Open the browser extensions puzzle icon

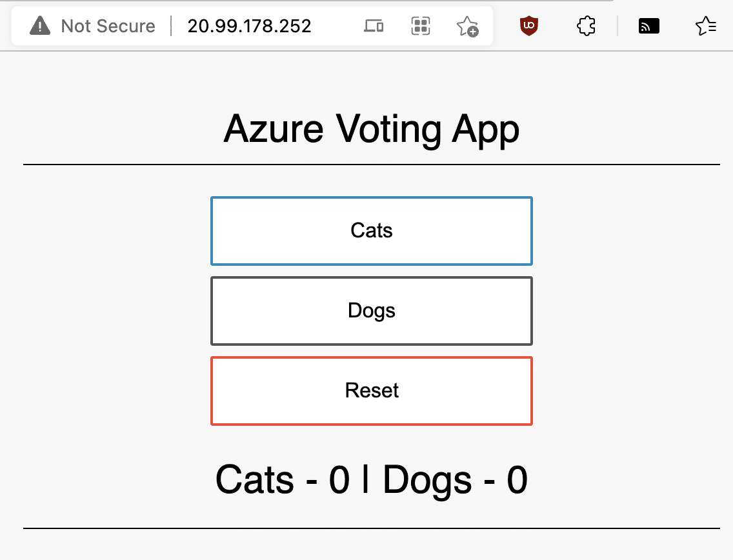point(585,26)
